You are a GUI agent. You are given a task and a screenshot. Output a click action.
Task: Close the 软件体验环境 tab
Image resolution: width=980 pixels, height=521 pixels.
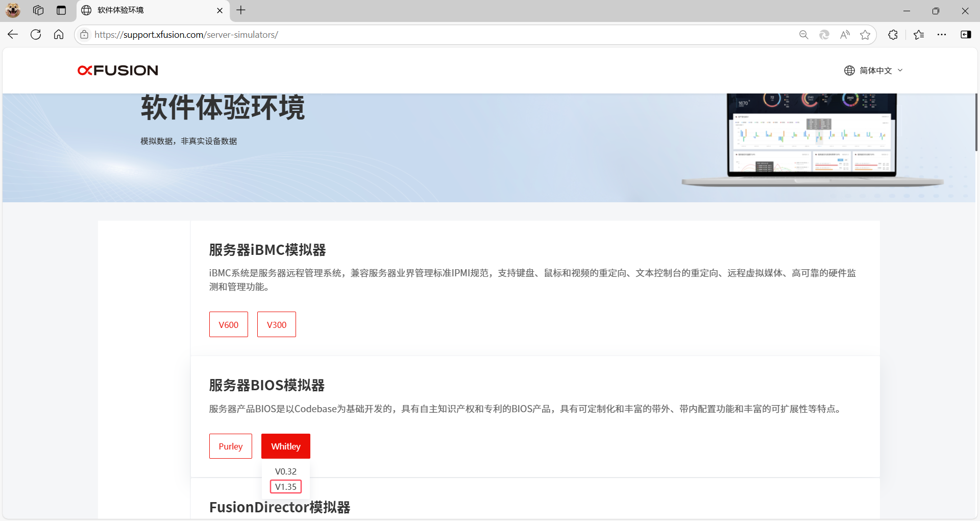click(220, 10)
